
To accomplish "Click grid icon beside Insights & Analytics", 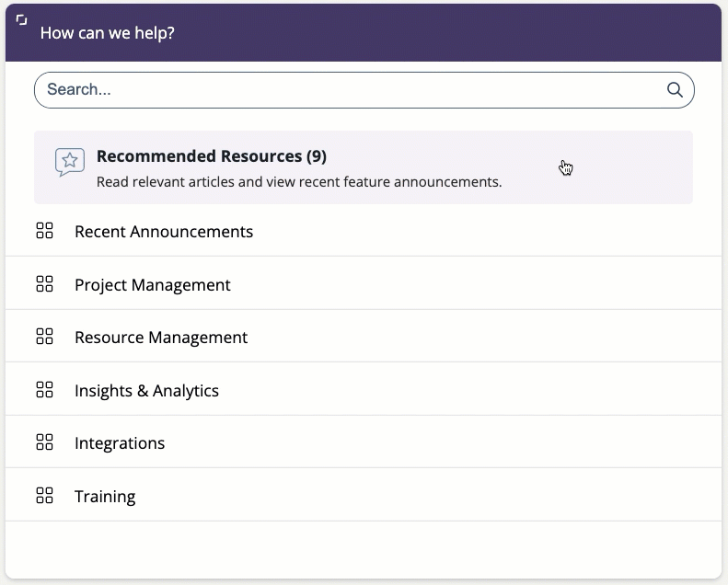I will [x=44, y=390].
